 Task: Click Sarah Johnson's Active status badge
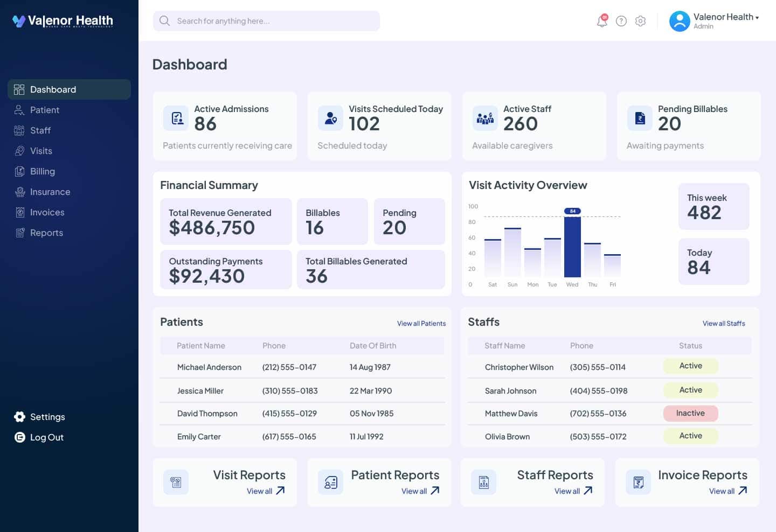690,390
